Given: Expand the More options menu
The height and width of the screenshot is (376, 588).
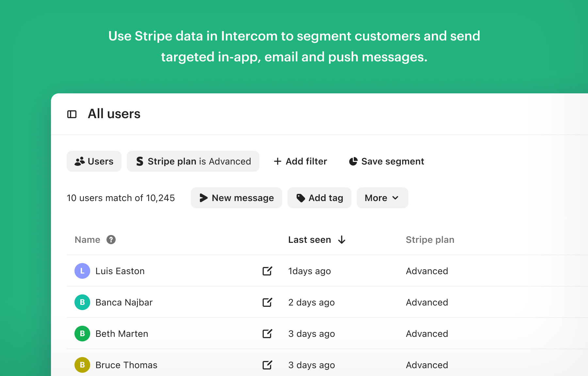Looking at the screenshot, I should (x=382, y=198).
